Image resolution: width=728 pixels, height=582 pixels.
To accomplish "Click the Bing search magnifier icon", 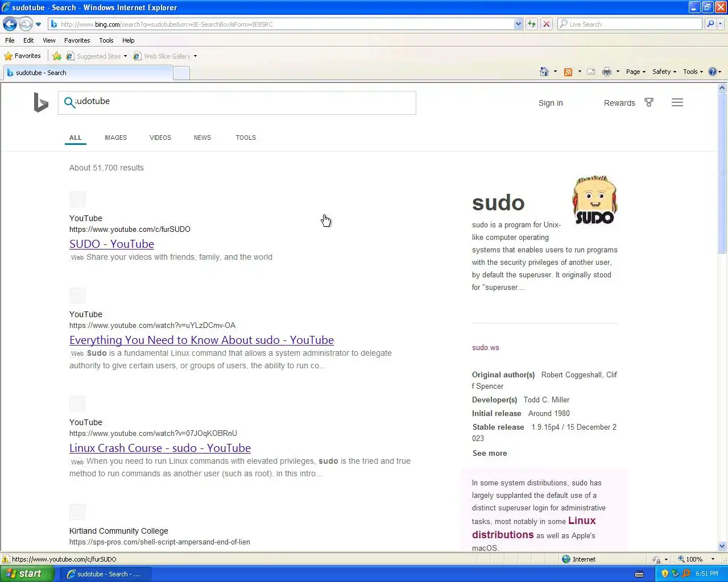I will [x=69, y=102].
